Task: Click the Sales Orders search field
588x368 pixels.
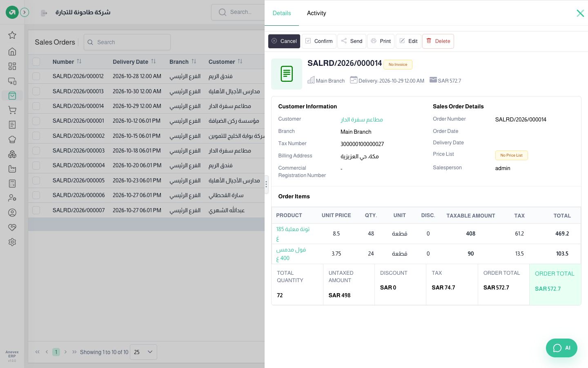Action: pos(127,42)
